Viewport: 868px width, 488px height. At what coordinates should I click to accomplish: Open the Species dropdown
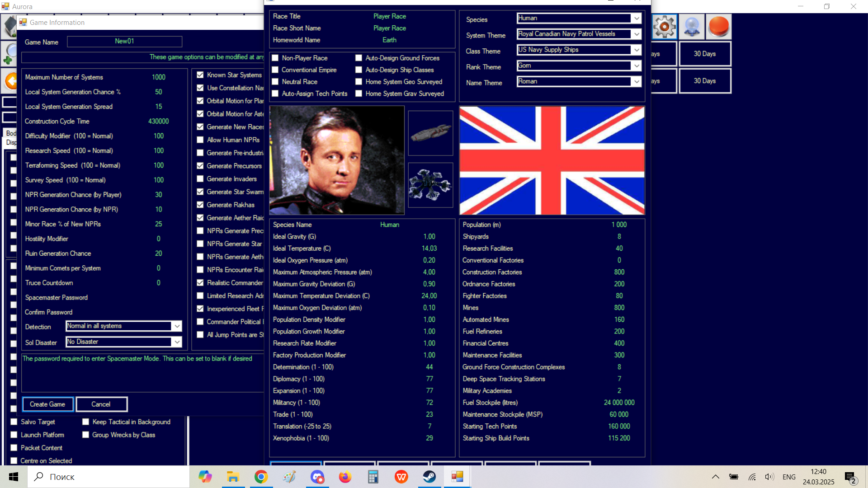637,19
